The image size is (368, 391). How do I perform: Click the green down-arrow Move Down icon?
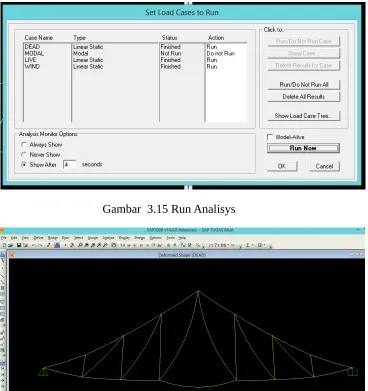175,245
